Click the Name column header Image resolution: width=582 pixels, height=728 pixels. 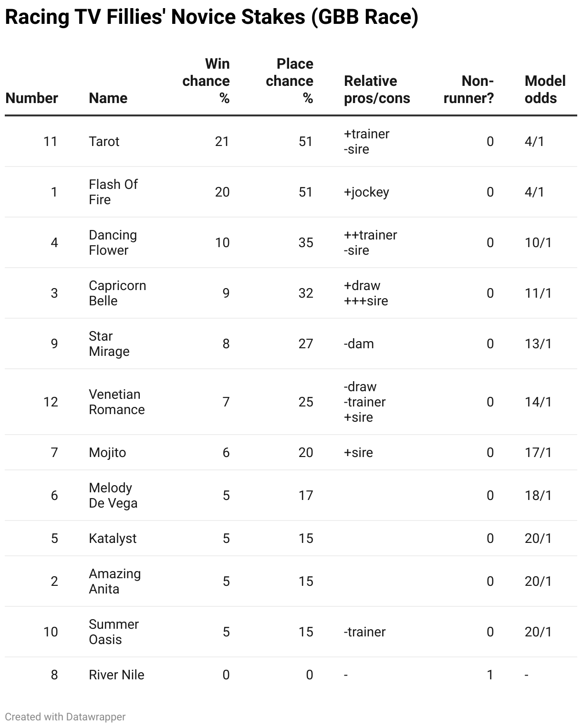click(108, 98)
